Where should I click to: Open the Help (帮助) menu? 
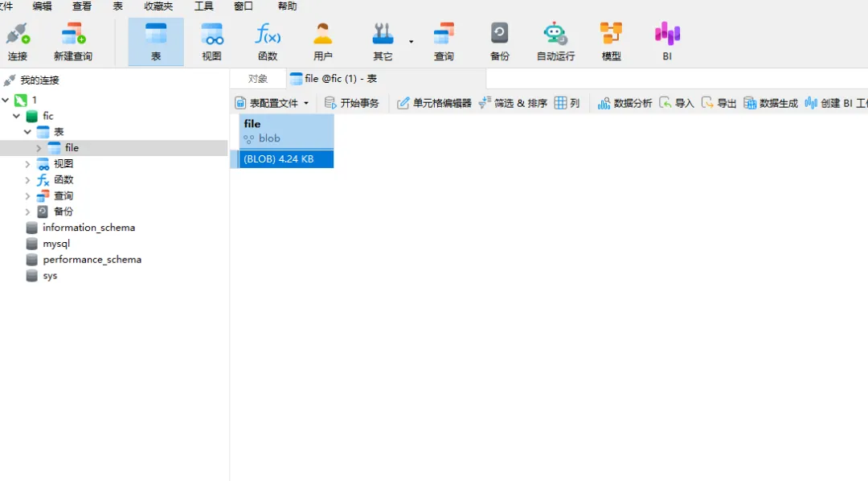(x=287, y=6)
